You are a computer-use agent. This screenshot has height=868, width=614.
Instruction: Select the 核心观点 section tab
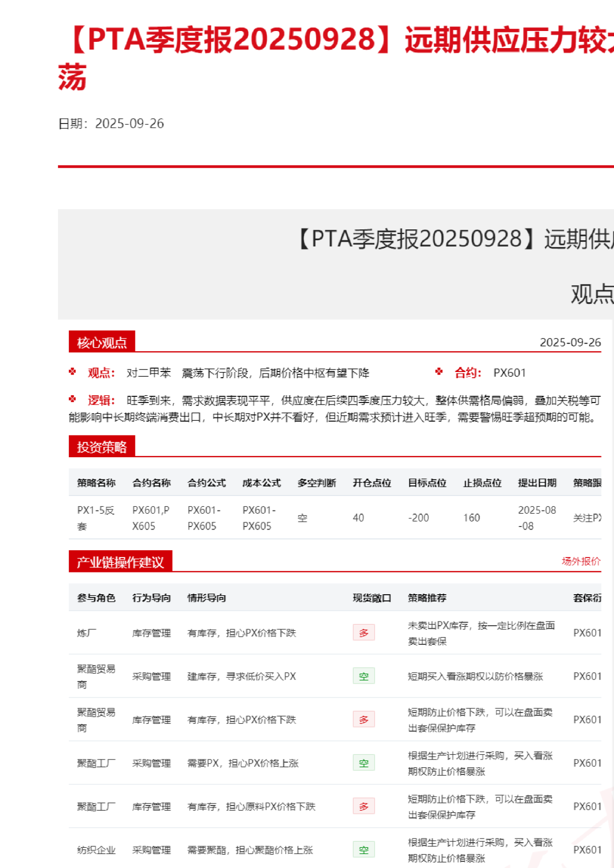(102, 342)
